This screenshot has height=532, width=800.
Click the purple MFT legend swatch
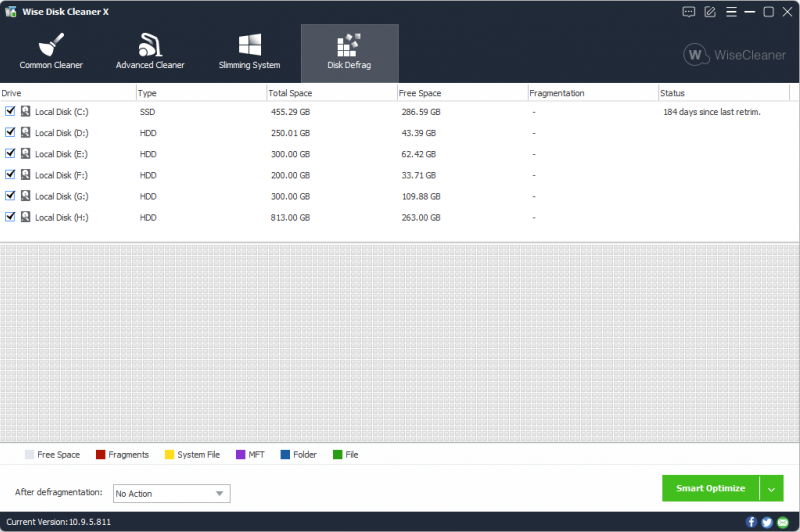click(x=241, y=454)
